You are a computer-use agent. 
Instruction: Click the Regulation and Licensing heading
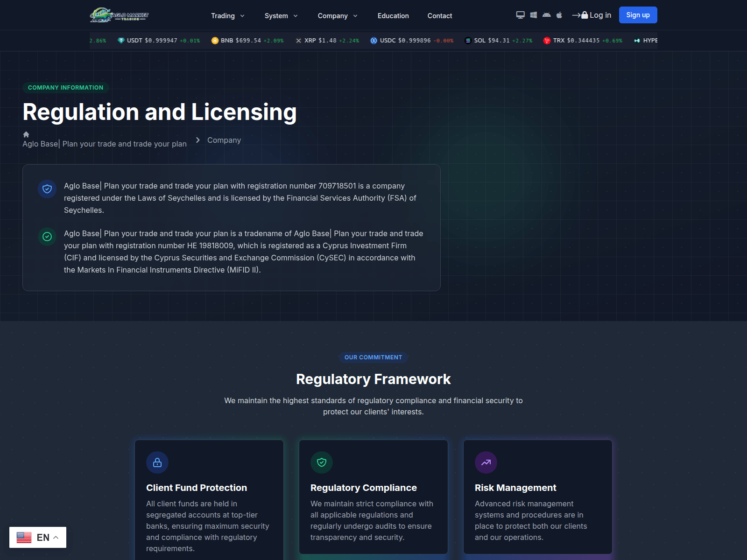pyautogui.click(x=160, y=112)
